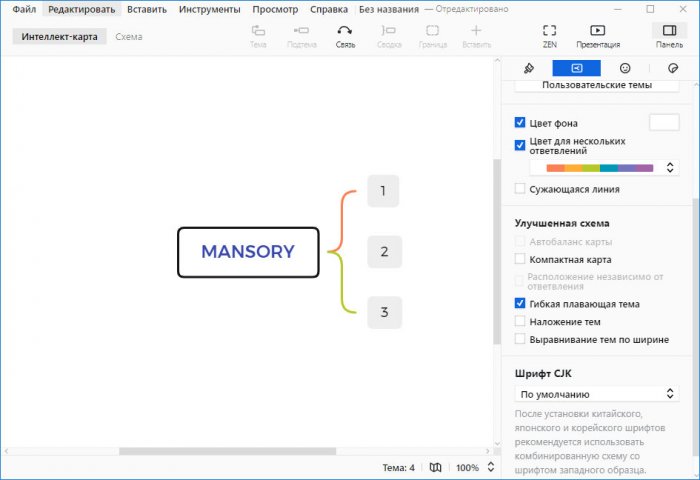Open the style brush panel tab
This screenshot has height=480, width=700.
pos(530,68)
